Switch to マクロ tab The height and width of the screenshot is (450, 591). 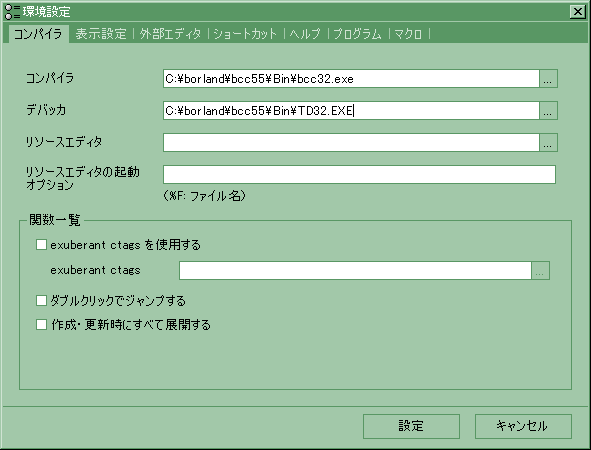408,34
